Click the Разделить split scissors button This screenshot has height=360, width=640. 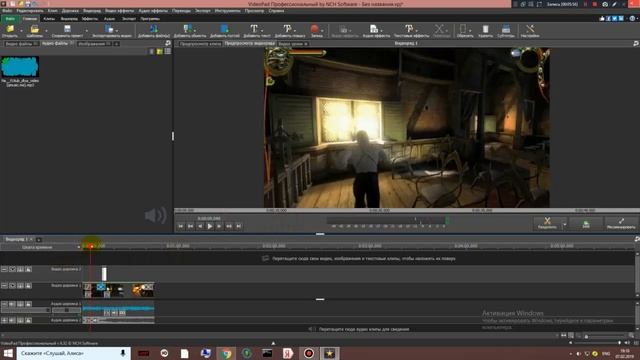(x=547, y=224)
